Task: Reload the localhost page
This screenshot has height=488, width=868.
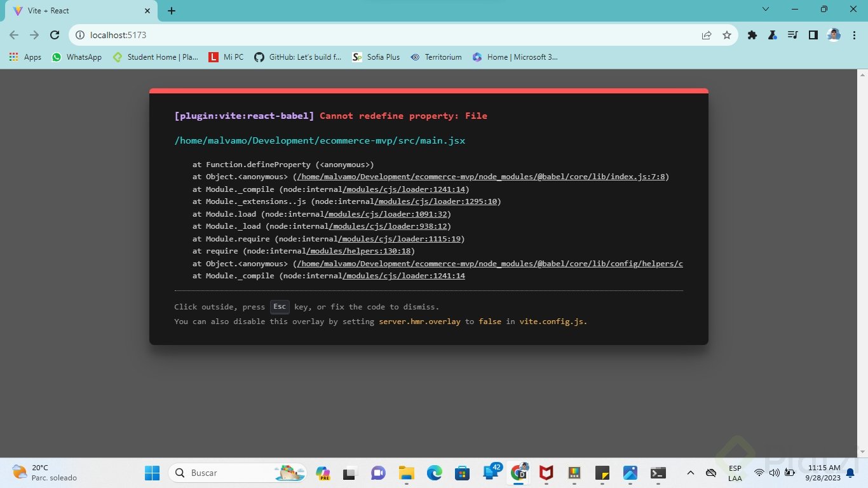Action: point(55,36)
